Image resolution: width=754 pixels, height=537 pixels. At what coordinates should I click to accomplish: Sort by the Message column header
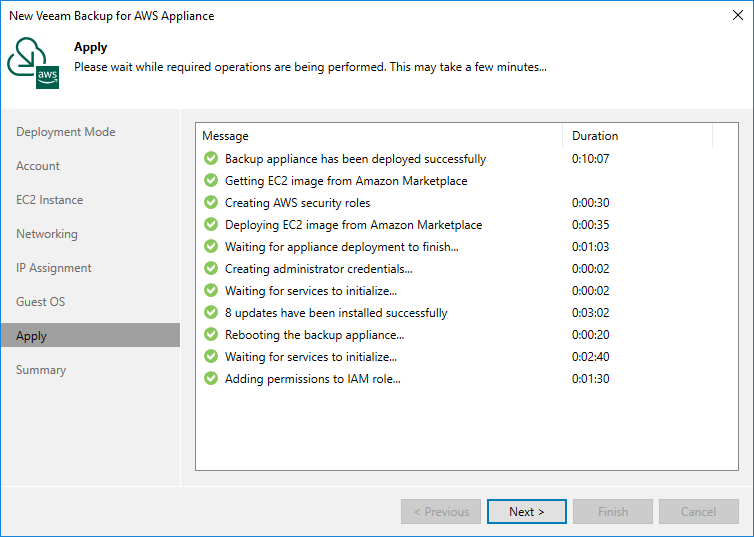pyautogui.click(x=378, y=136)
